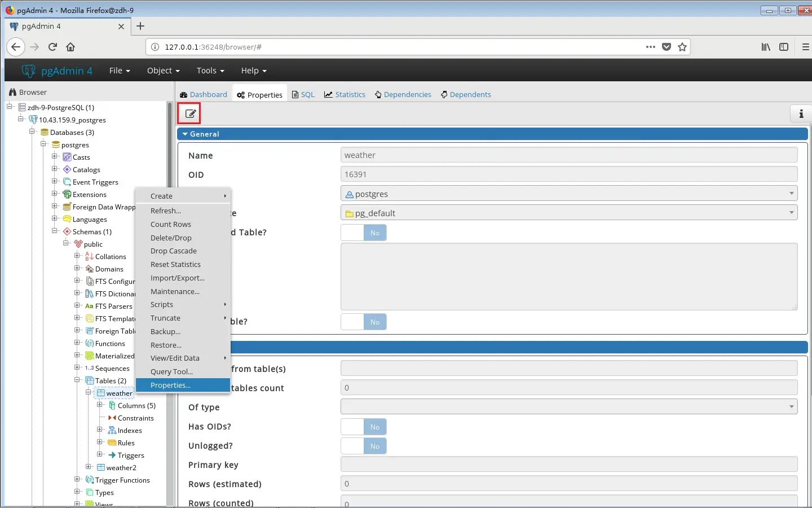Click the edit object pencil icon

click(190, 113)
